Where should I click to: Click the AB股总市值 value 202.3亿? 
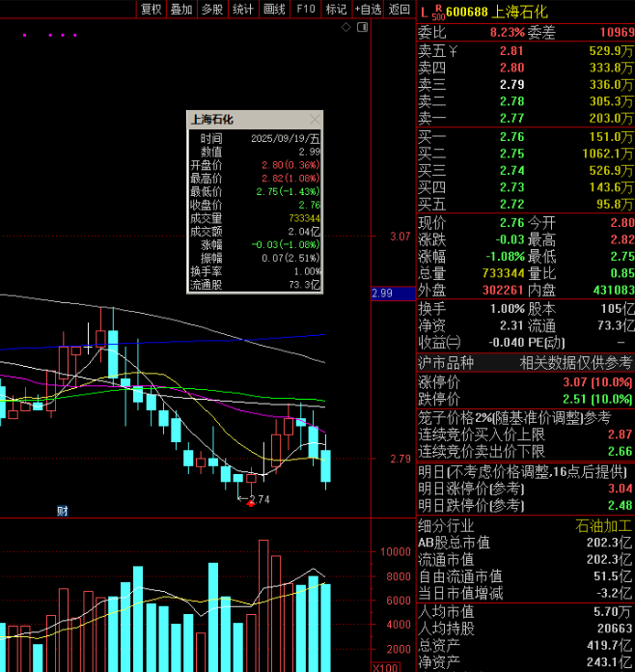tap(609, 543)
